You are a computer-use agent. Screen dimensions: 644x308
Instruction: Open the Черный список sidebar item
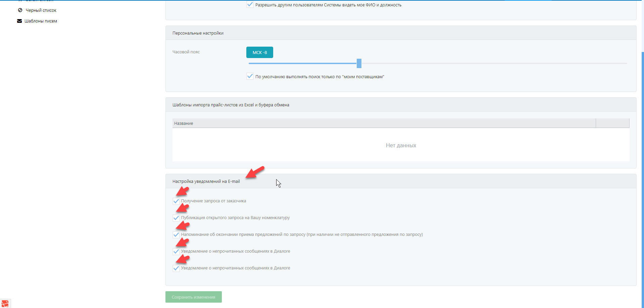tap(41, 10)
